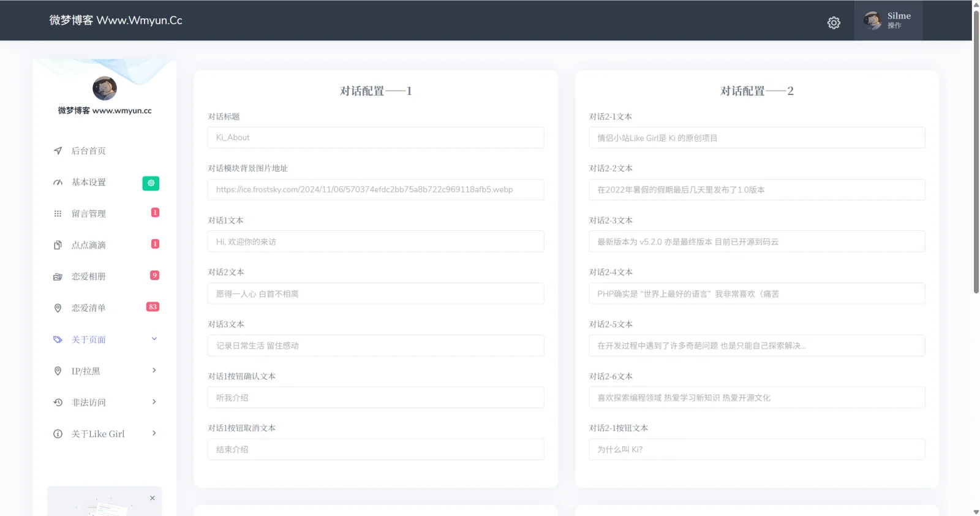Click the scrollbar down arrow
Screen dimensions: 980x516
coord(976,512)
